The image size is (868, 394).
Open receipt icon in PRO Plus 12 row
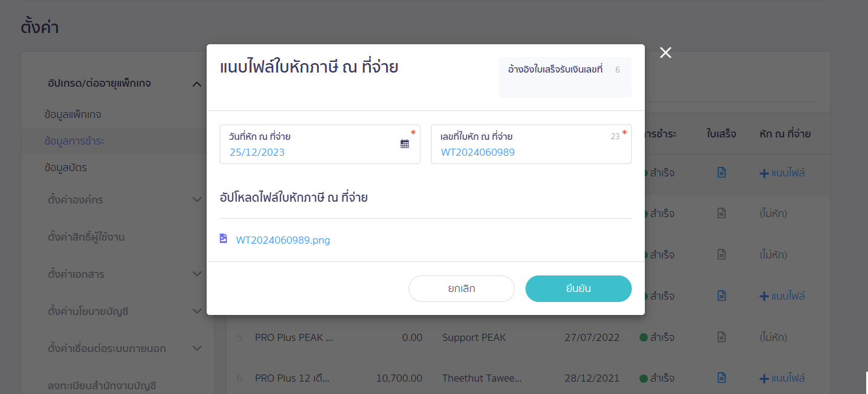click(721, 377)
